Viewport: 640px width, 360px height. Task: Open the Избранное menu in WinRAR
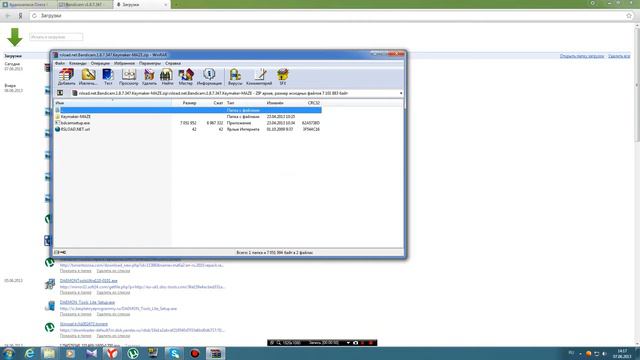point(124,63)
